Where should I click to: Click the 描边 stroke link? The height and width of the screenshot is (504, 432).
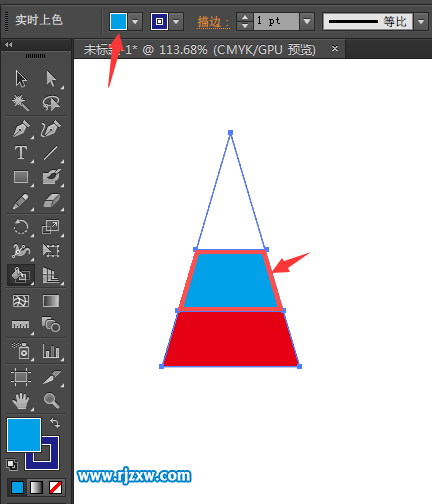pyautogui.click(x=213, y=22)
